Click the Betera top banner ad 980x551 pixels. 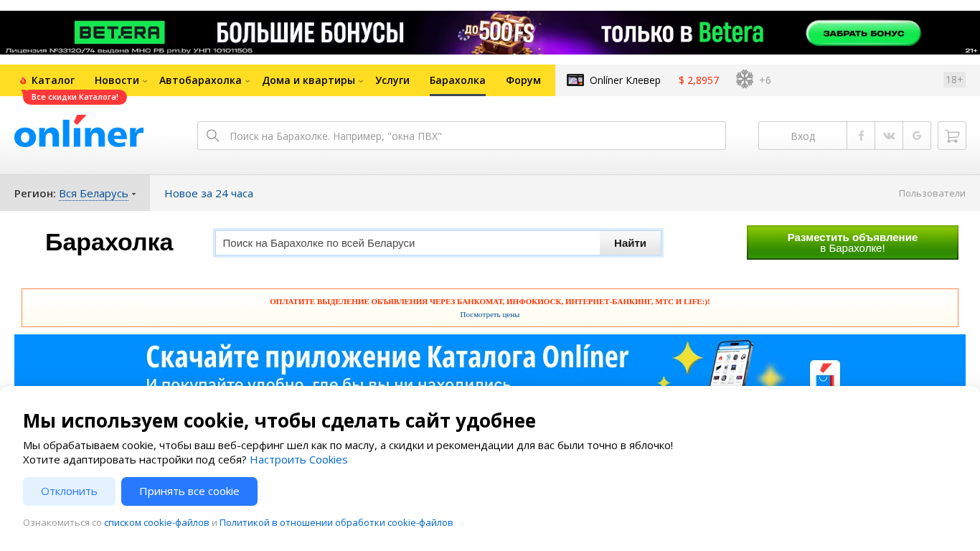[490, 32]
